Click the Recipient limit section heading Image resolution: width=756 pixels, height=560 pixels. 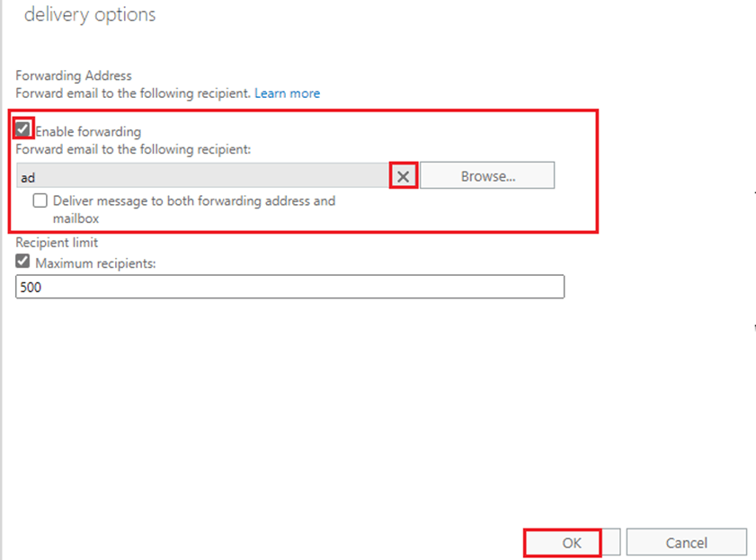tap(57, 243)
